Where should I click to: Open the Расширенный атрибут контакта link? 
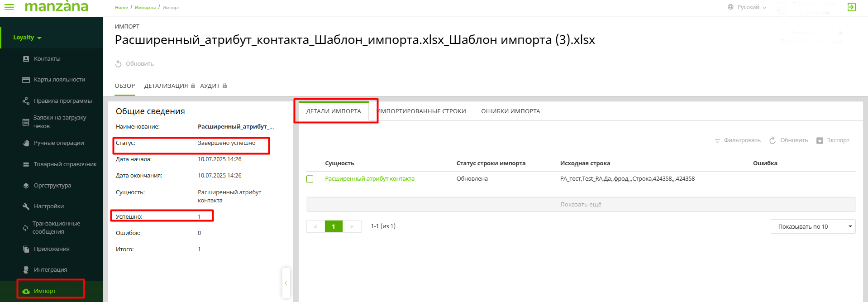(369, 179)
